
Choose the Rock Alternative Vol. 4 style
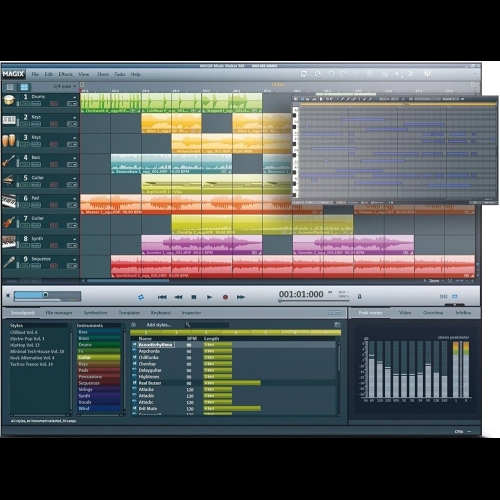coord(32,358)
